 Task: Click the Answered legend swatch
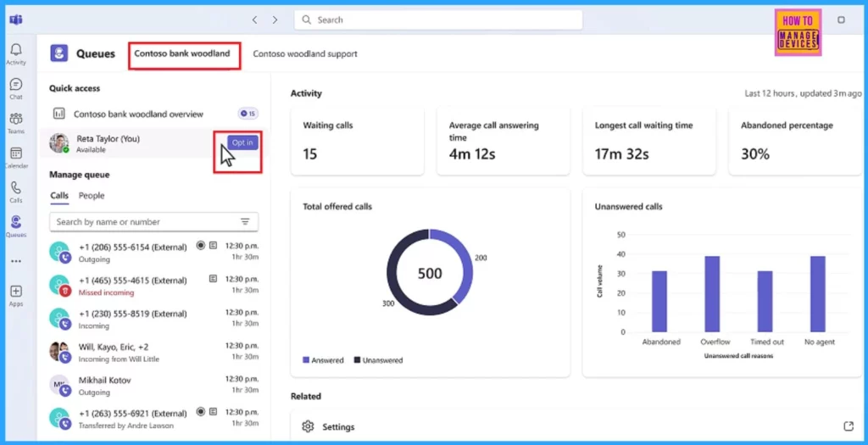pyautogui.click(x=306, y=359)
